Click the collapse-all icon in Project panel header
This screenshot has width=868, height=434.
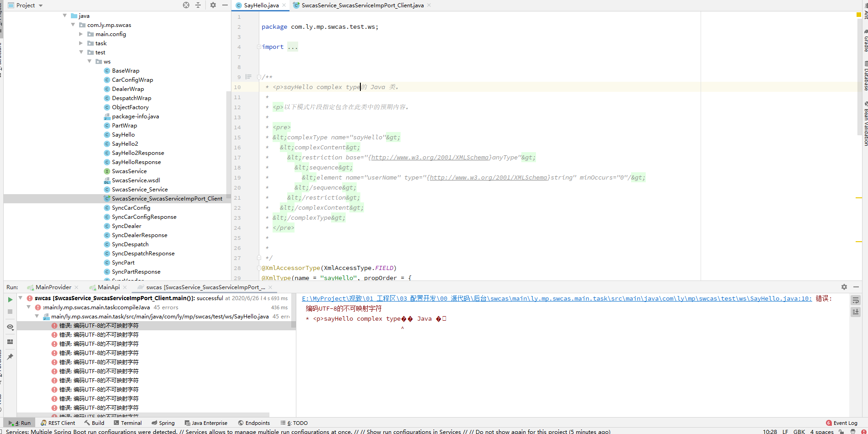click(198, 5)
